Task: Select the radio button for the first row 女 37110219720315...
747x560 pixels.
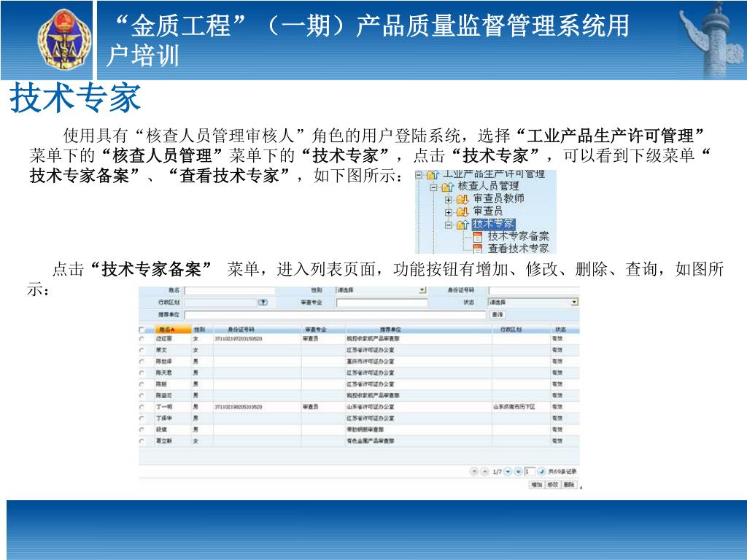Action: coord(142,339)
